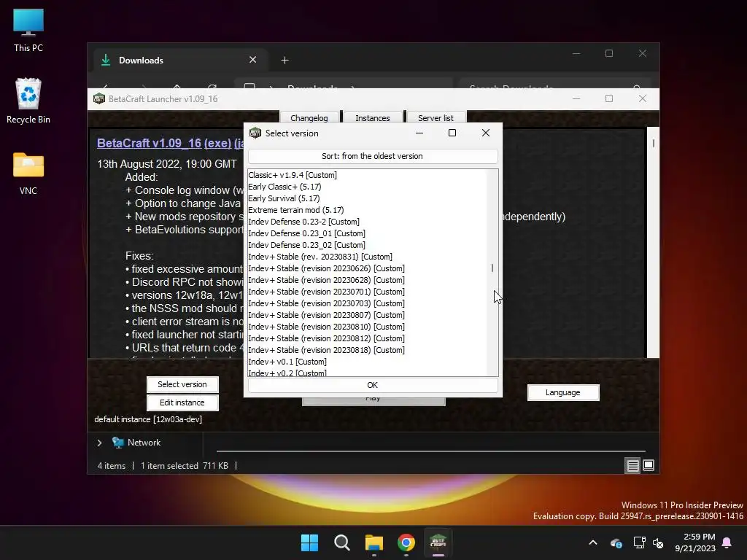Show hidden system tray icons
Viewport: 747px width, 560px height.
click(x=593, y=542)
